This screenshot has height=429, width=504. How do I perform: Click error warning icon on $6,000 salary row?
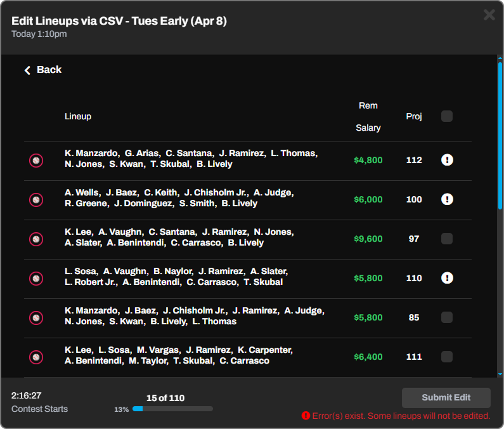447,199
